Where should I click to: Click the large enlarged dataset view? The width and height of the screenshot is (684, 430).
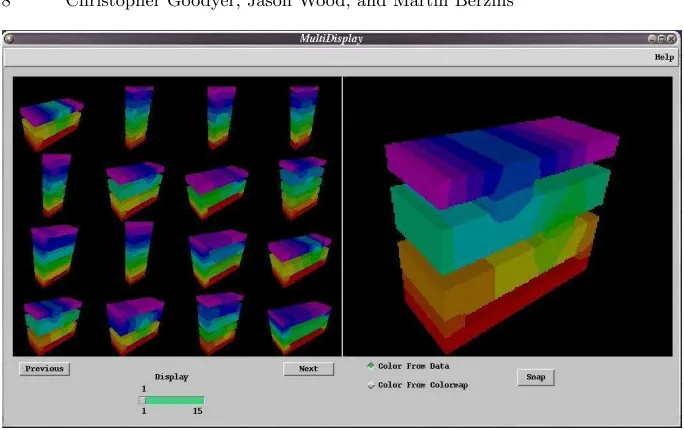pos(508,217)
